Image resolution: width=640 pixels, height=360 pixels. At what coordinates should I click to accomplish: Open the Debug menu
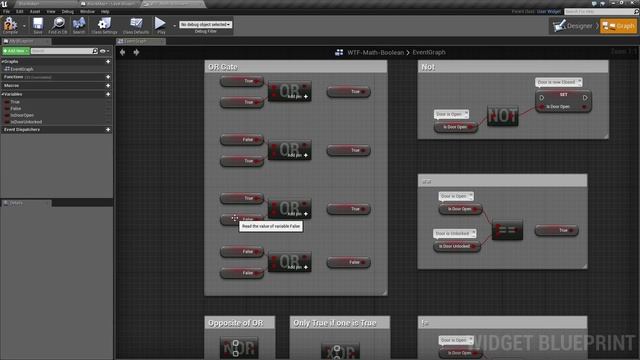click(x=67, y=11)
